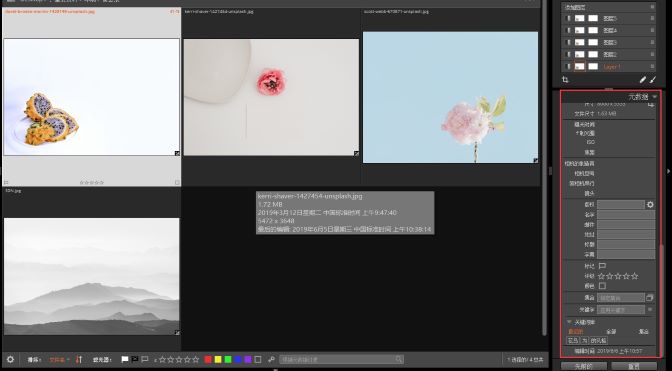
Task: Open the album stack icon in metadata
Action: point(650,297)
